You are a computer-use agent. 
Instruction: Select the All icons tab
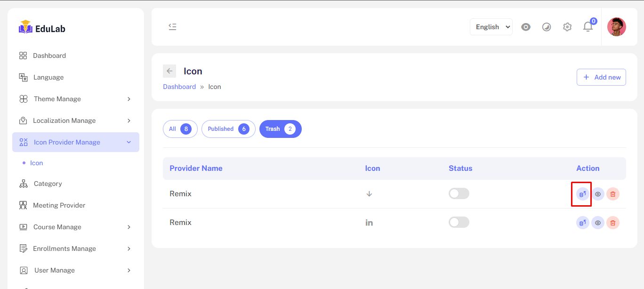click(x=180, y=129)
